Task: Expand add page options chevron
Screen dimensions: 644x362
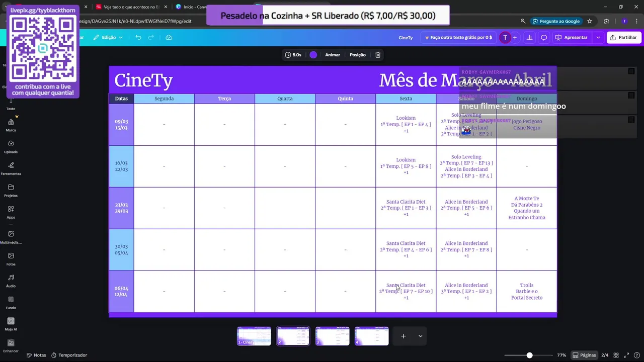Action: point(420,336)
